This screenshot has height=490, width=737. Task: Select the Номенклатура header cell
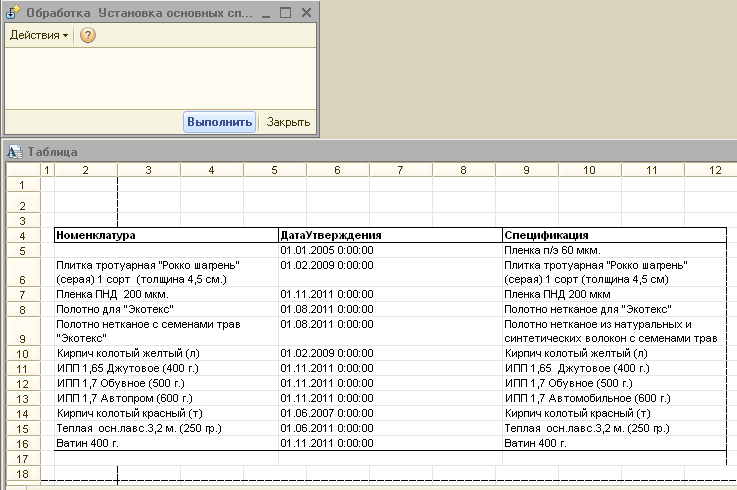tap(166, 235)
